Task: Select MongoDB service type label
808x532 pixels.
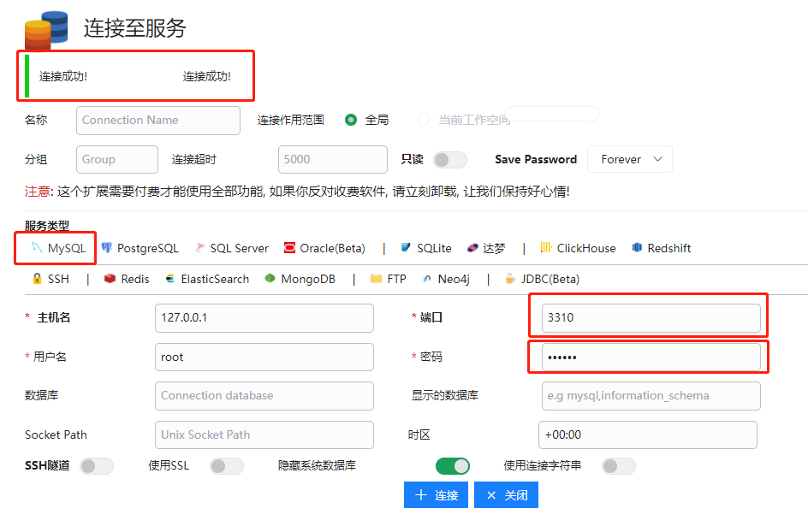Action: [x=308, y=279]
